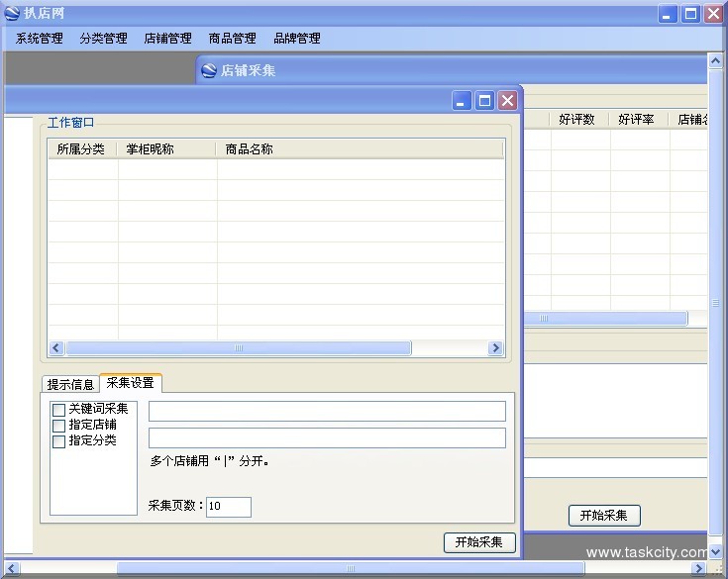Enable the 关键词采集 checkbox
This screenshot has width=728, height=579.
(59, 410)
